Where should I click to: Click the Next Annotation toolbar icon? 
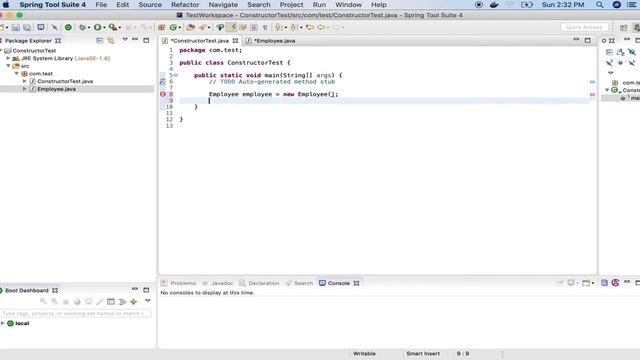[278, 27]
